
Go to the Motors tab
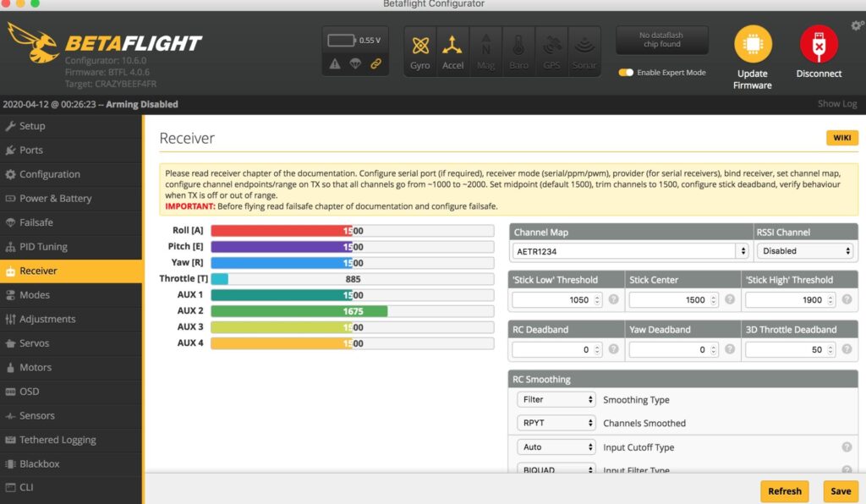(x=71, y=368)
